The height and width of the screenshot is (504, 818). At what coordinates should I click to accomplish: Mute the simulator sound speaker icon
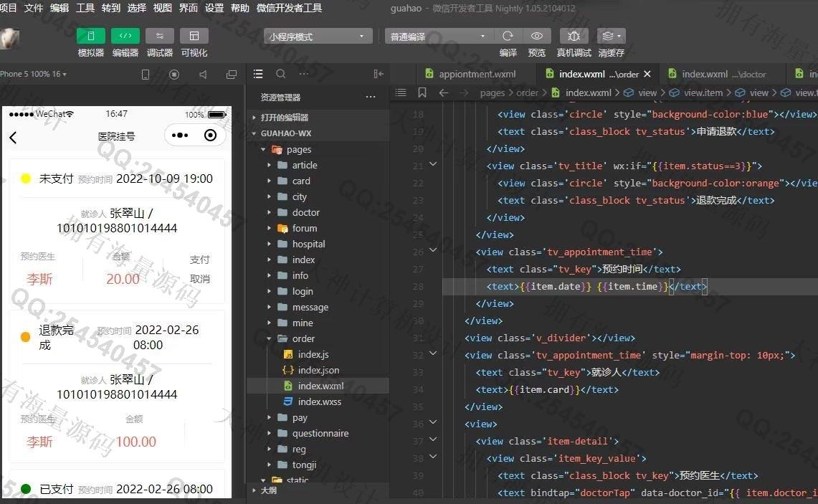(x=203, y=75)
